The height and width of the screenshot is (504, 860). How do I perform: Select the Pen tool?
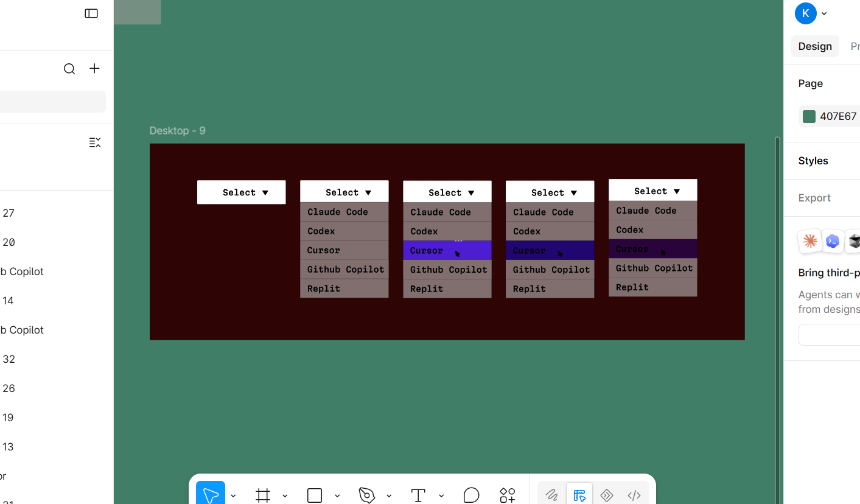[x=367, y=495]
